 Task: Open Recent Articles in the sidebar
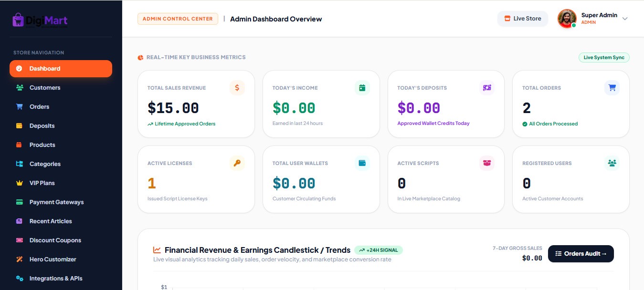point(61,221)
